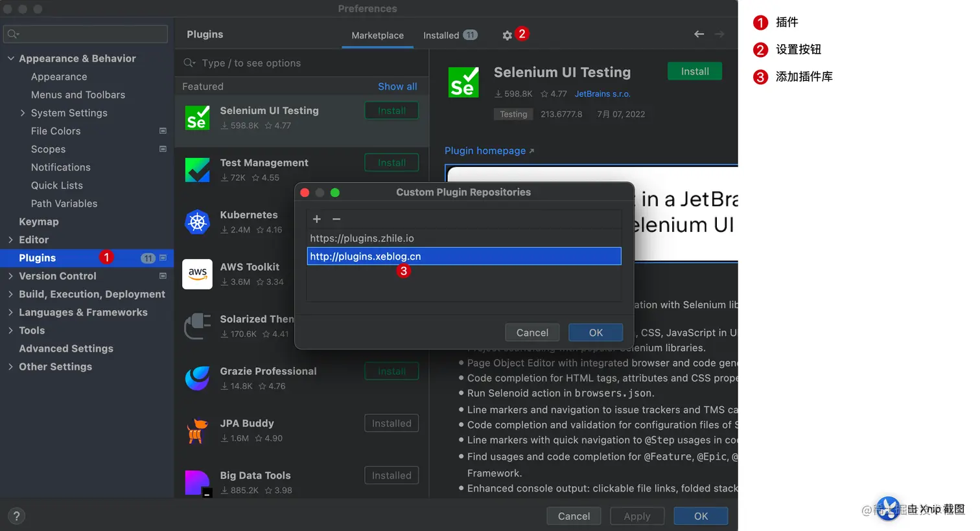Select Keymap in the settings tree
Viewport: 980px width, 531px height.
pos(39,221)
